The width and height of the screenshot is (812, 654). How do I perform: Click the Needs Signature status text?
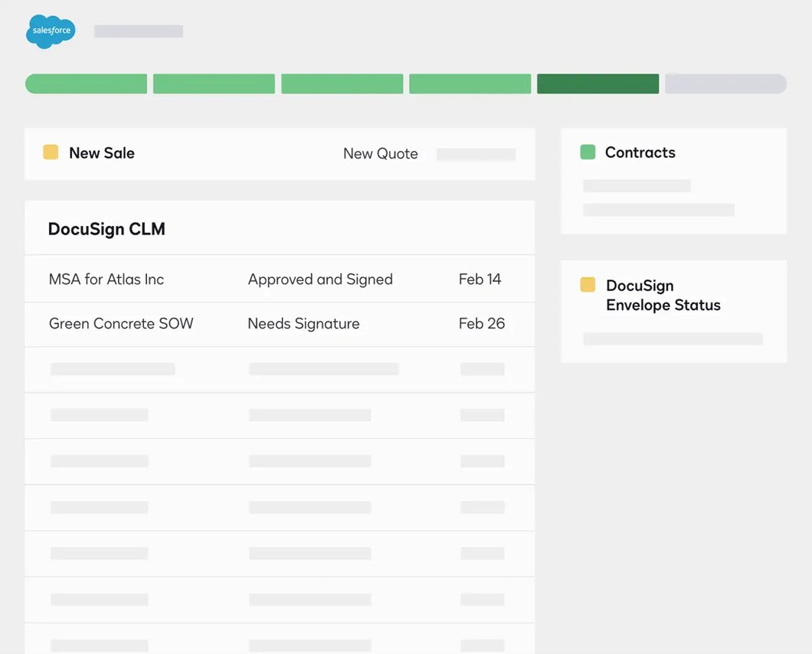(303, 324)
